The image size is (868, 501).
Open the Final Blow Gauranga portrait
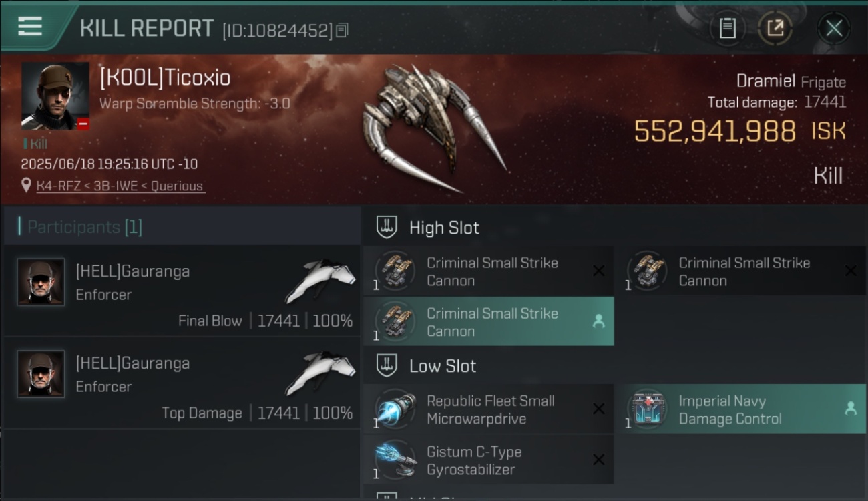pyautogui.click(x=41, y=282)
